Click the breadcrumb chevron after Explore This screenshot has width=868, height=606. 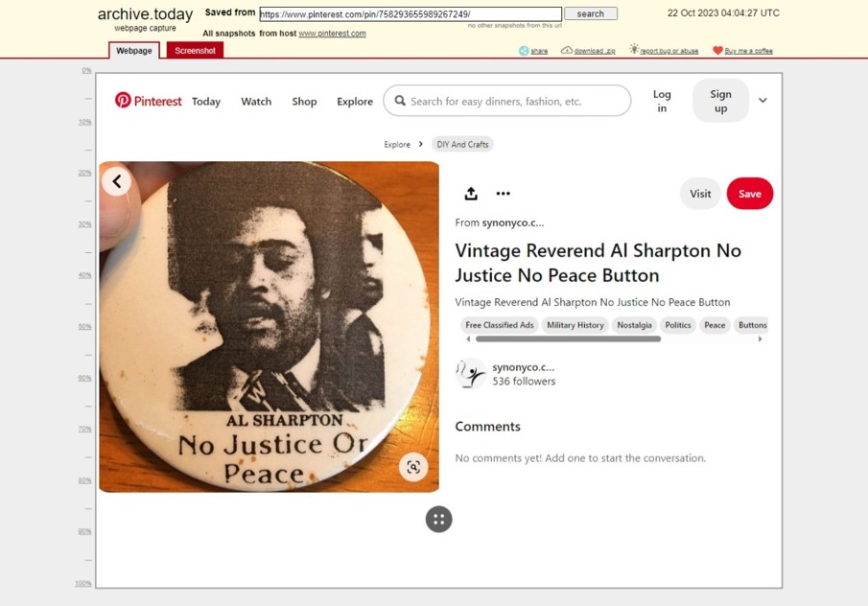(421, 144)
